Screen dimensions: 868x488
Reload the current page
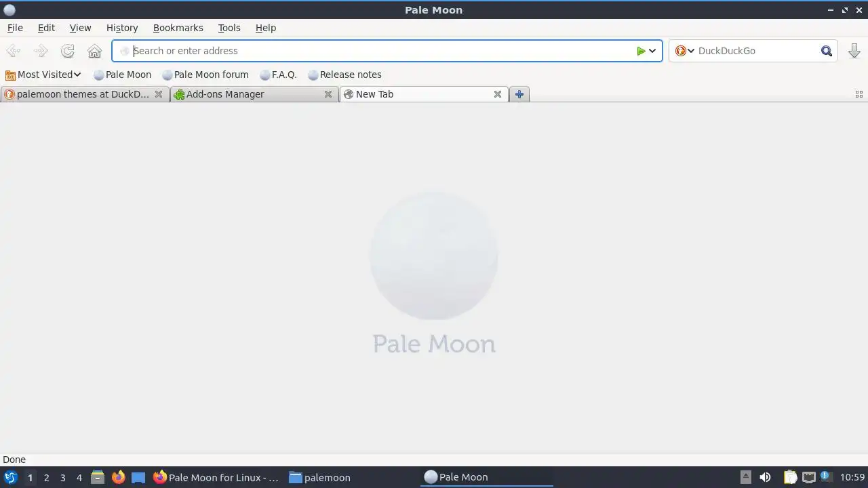pos(67,51)
